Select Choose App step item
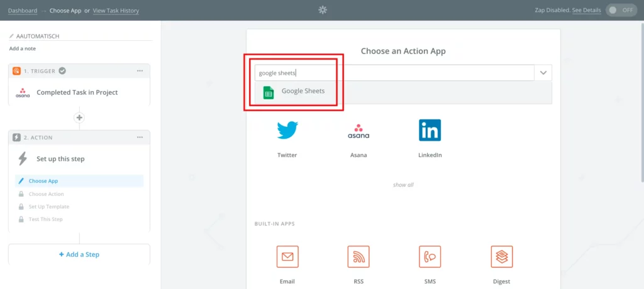The width and height of the screenshot is (644, 289). 79,181
